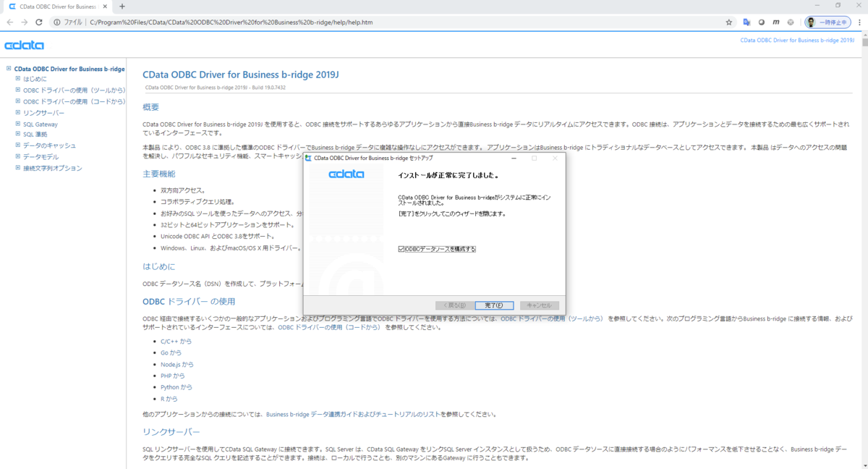The image size is (868, 469).
Task: Open the Google Translate extension icon
Action: 746,22
